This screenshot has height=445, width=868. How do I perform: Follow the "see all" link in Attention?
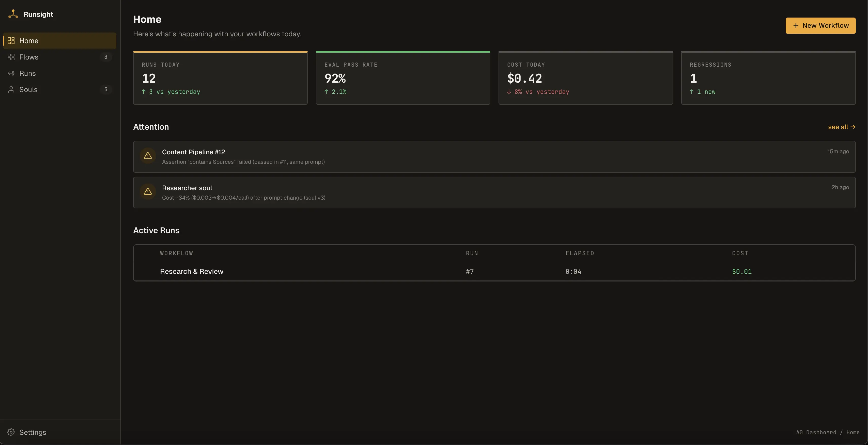[841, 127]
